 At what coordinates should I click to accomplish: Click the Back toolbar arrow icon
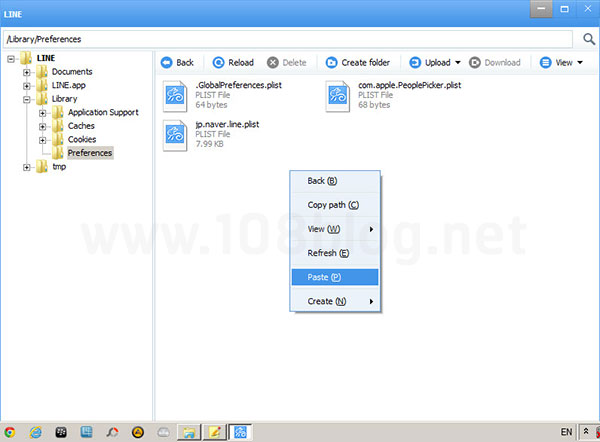166,62
